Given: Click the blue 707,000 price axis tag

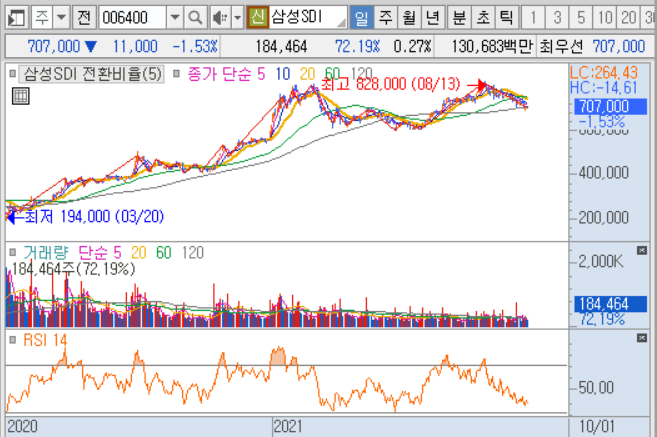Looking at the screenshot, I should tap(610, 106).
